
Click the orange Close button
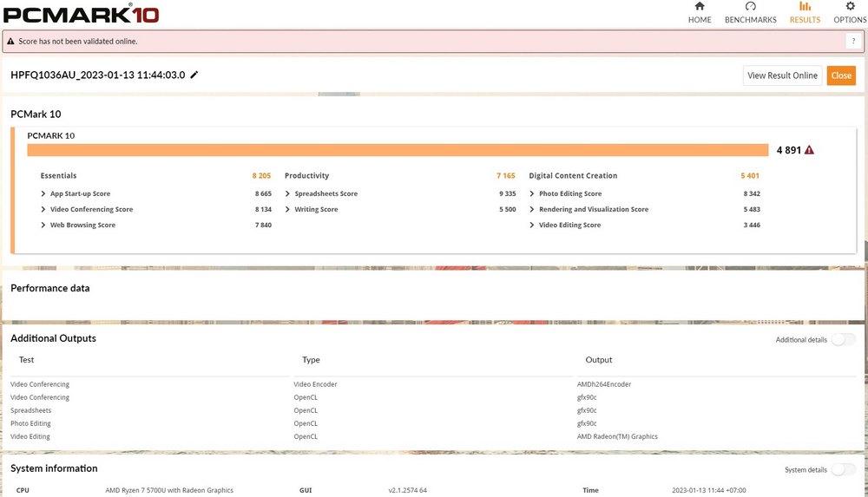(841, 75)
